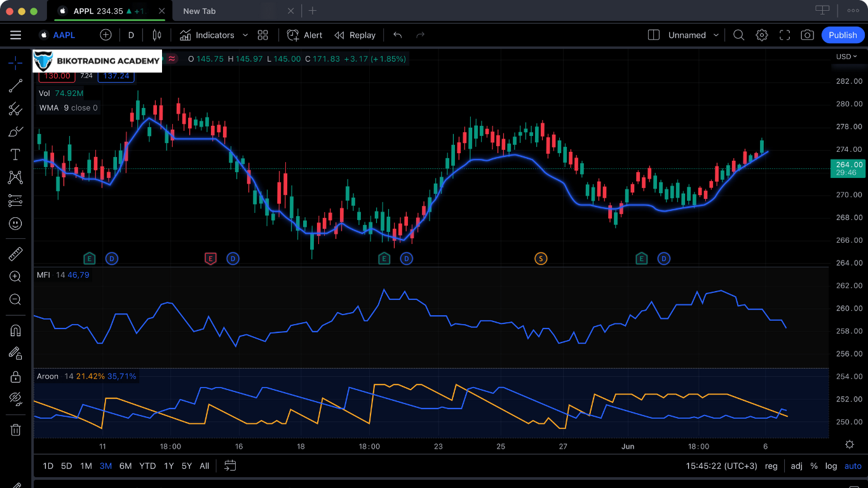Screen dimensions: 868x488
Task: Open the D timeframe interval selector
Action: pyautogui.click(x=131, y=35)
